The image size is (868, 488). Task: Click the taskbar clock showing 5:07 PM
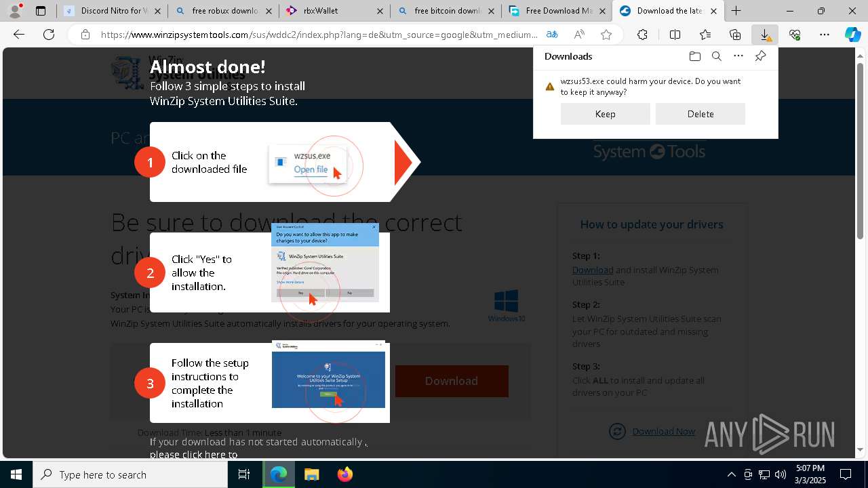[810, 474]
